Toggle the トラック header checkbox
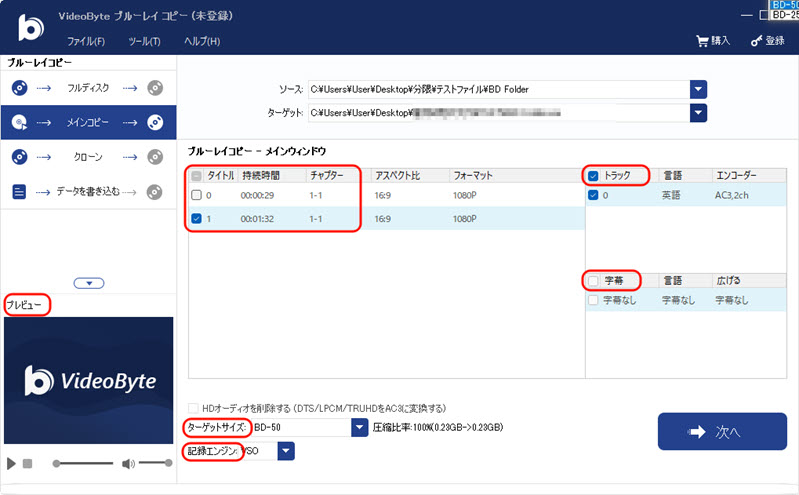 point(593,176)
